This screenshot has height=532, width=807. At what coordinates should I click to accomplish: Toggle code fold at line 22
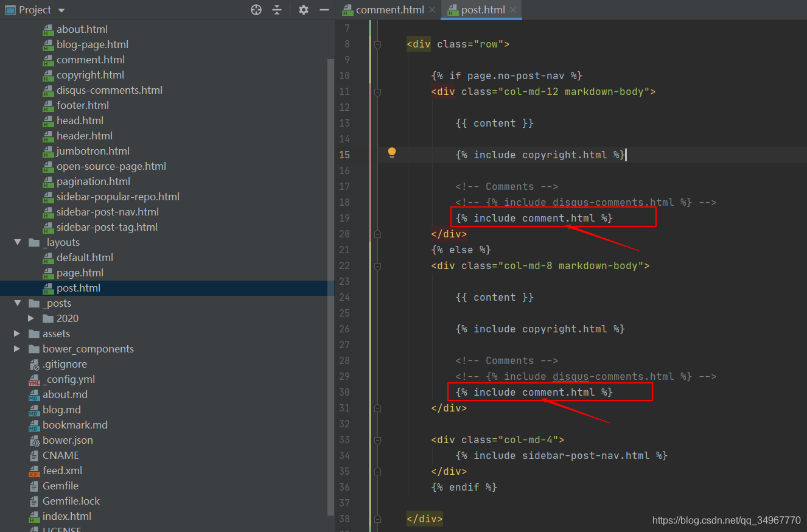point(377,265)
